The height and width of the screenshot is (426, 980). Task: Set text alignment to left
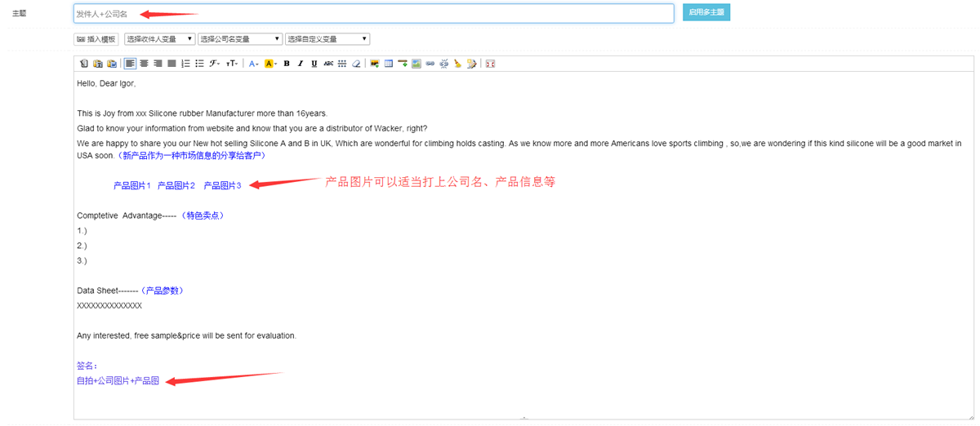point(130,64)
